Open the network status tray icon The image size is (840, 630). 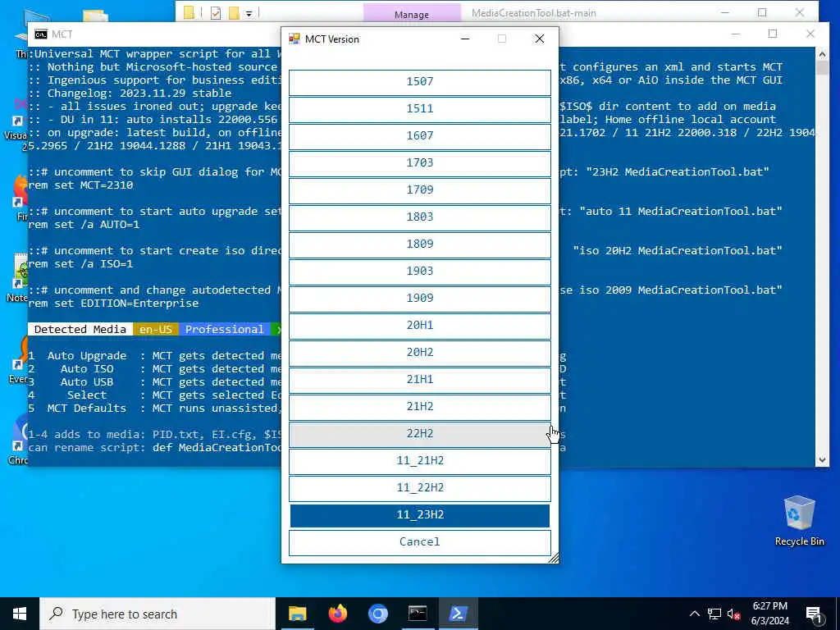(x=714, y=614)
